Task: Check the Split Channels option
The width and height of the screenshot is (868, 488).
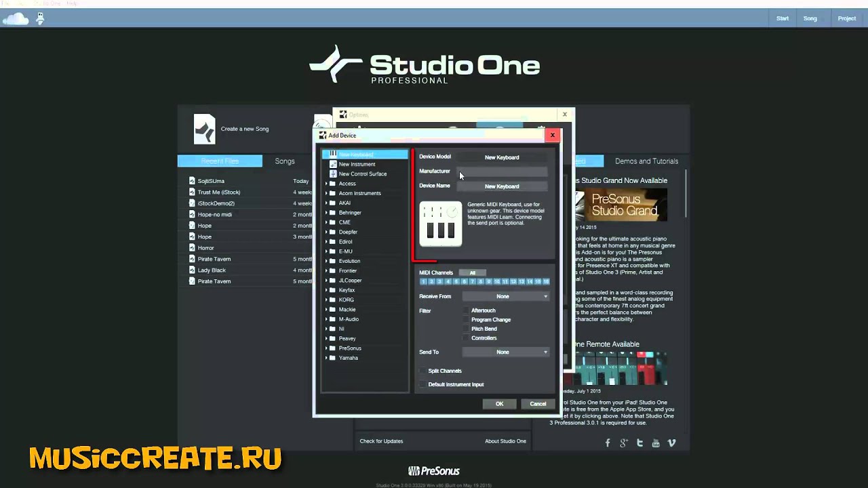Action: (x=422, y=371)
